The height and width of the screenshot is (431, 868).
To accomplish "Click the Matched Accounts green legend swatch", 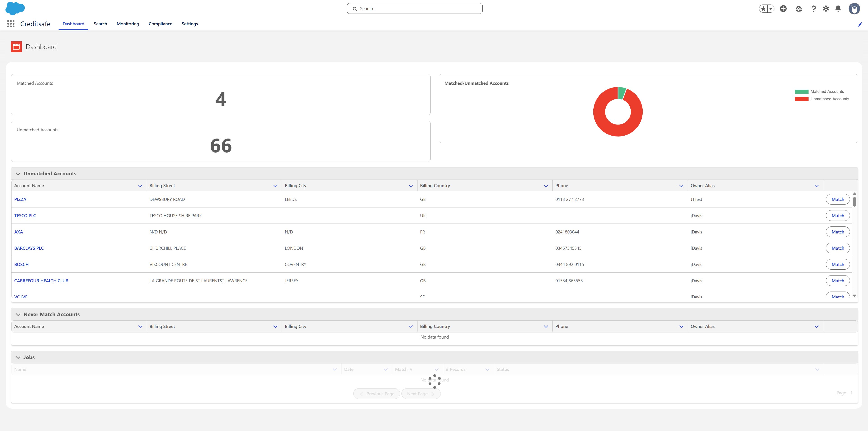I will point(801,92).
